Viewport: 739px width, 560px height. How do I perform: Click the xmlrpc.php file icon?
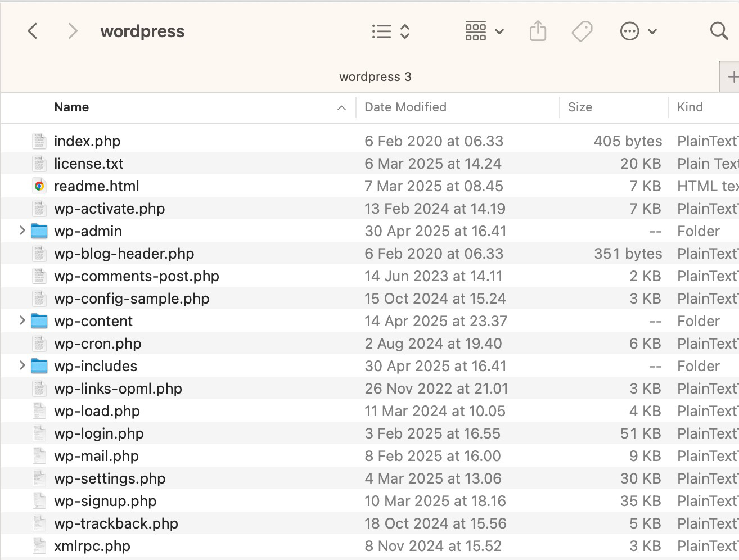39,546
